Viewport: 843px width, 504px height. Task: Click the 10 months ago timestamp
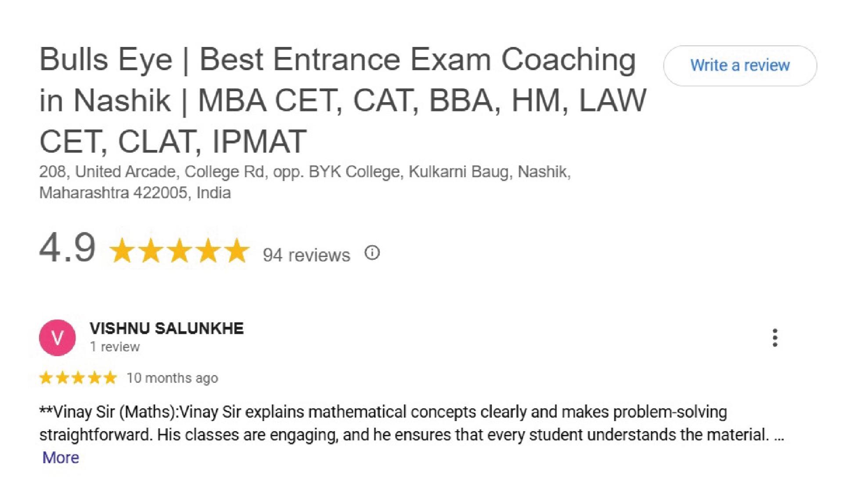(x=172, y=378)
